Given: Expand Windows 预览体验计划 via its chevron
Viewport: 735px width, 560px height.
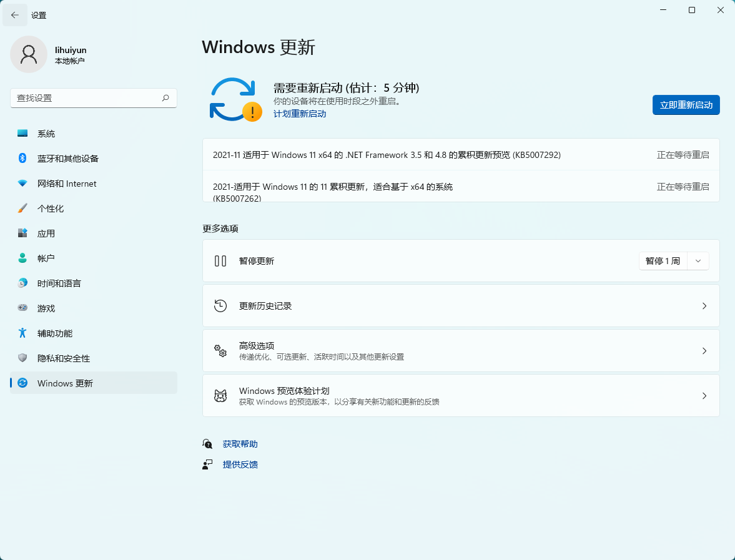Looking at the screenshot, I should click(704, 396).
